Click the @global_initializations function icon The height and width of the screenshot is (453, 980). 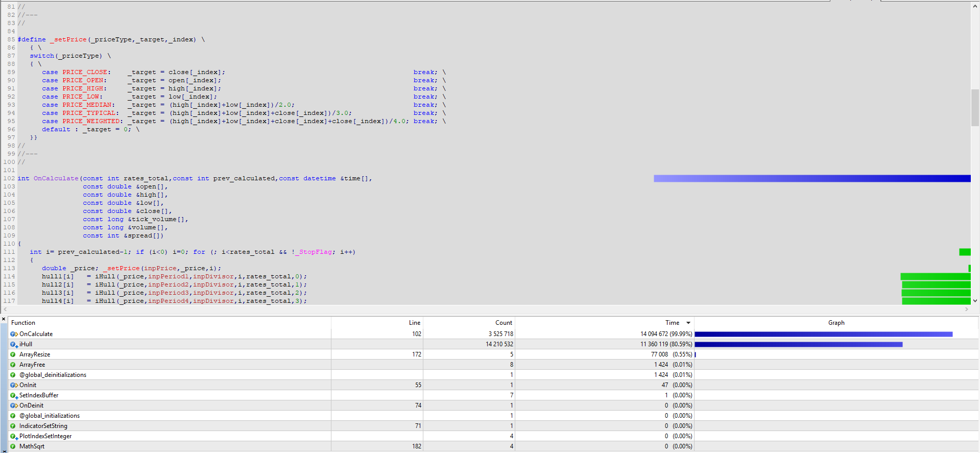click(13, 416)
